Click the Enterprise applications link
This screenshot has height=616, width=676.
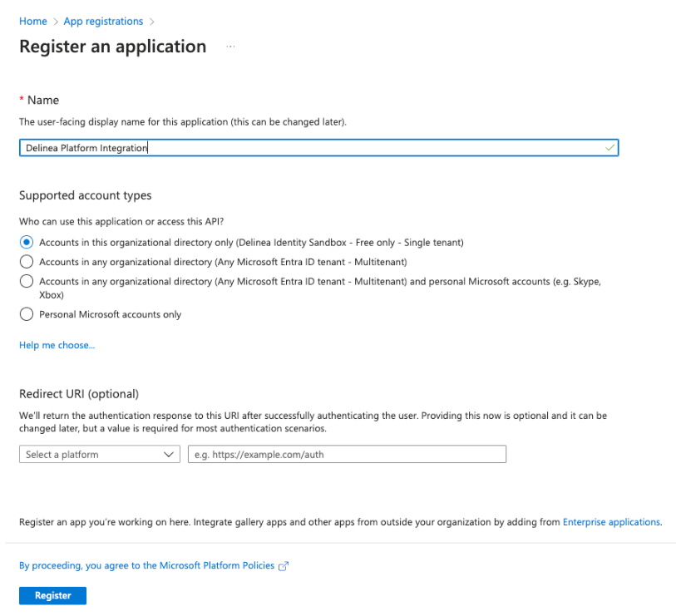pos(611,522)
